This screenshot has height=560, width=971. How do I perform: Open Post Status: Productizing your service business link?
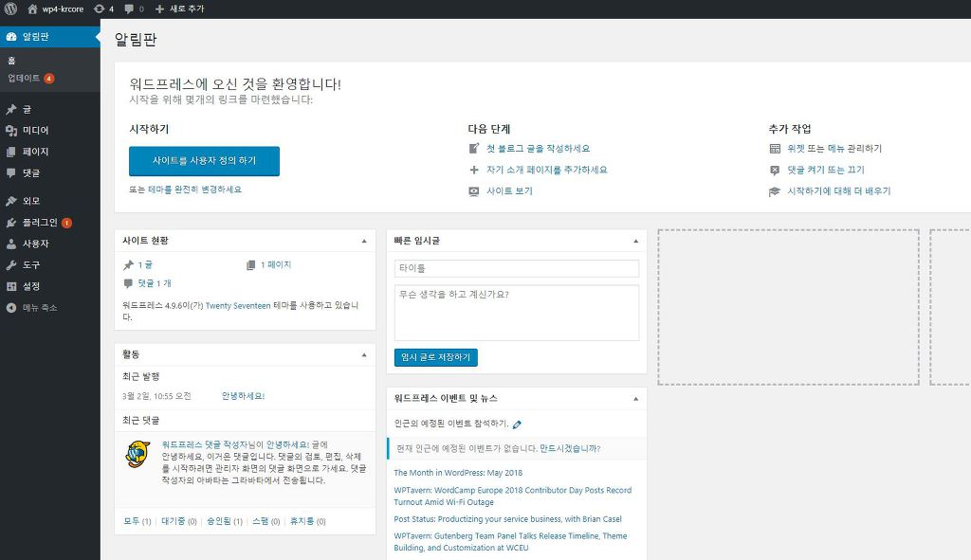coord(508,519)
